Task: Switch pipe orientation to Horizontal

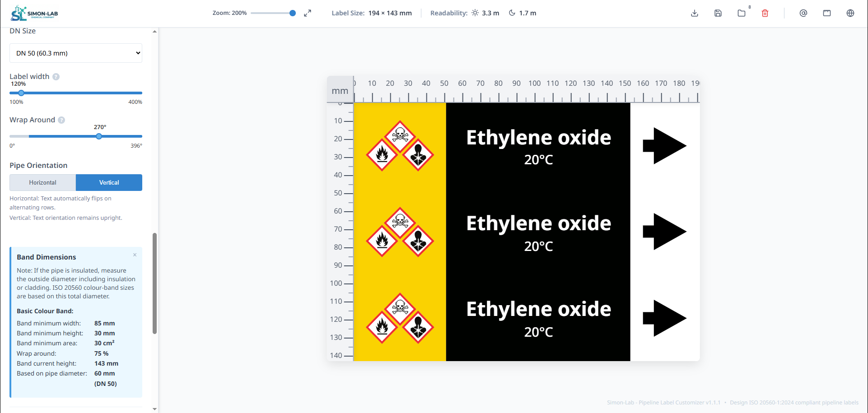Action: 42,182
